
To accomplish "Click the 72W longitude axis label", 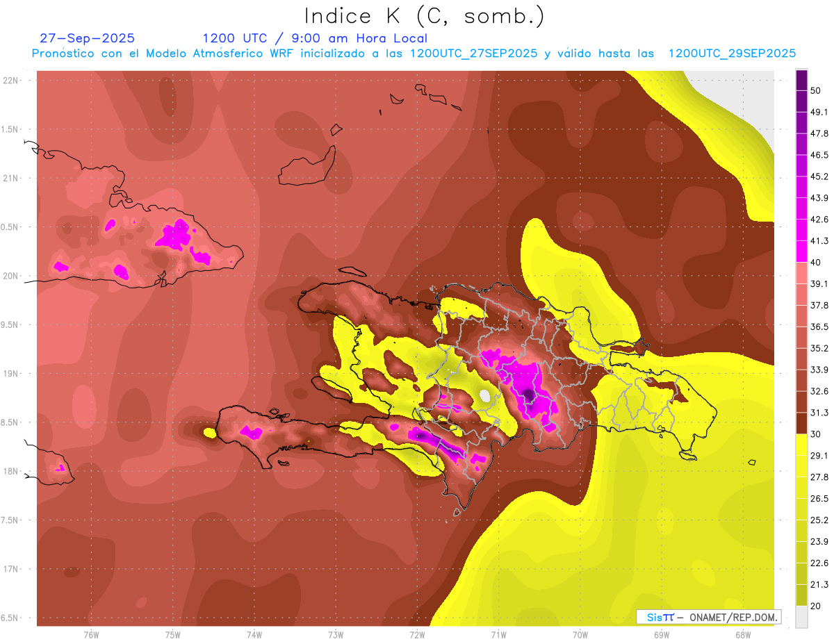I will tap(417, 634).
